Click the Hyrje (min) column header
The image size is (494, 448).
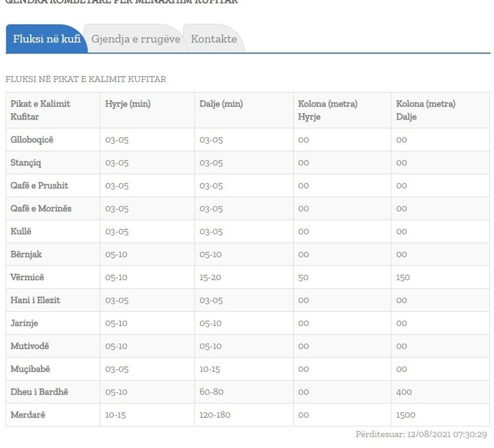[x=128, y=104]
